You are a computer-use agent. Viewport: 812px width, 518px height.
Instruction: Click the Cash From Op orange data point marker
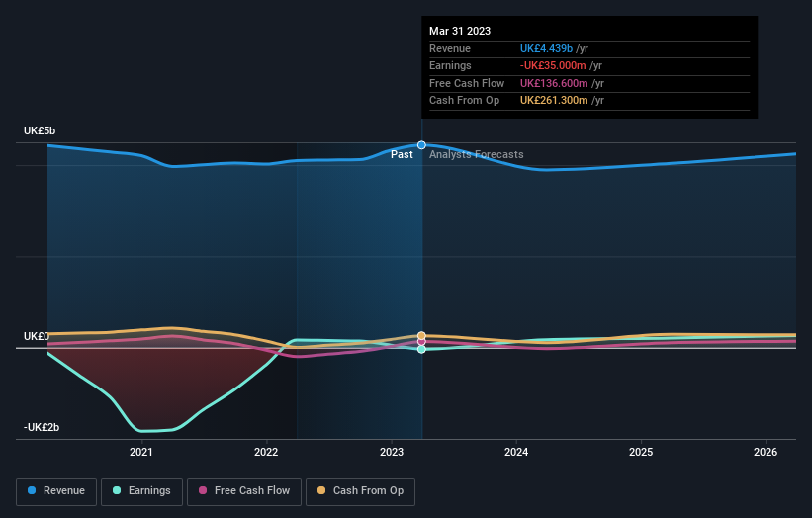[x=421, y=336]
